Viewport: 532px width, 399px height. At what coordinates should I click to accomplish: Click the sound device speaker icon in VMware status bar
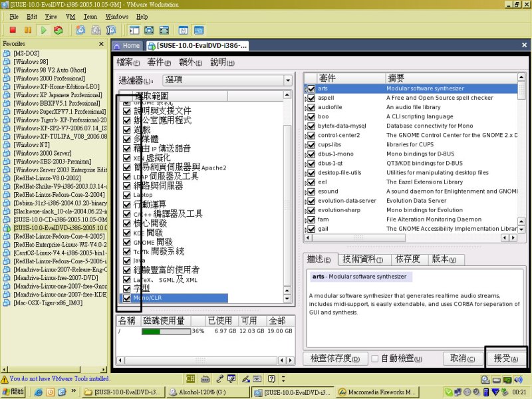point(518,380)
